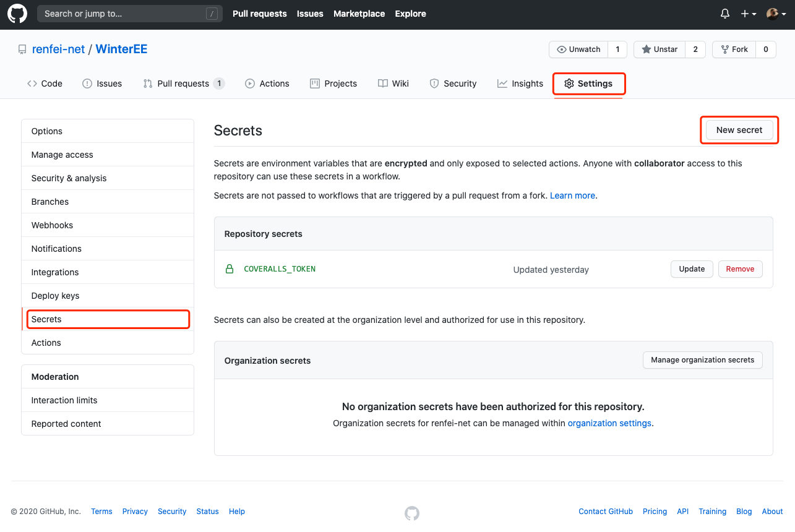This screenshot has width=795, height=532.
Task: Switch to the repository Issues tab
Action: tap(102, 84)
